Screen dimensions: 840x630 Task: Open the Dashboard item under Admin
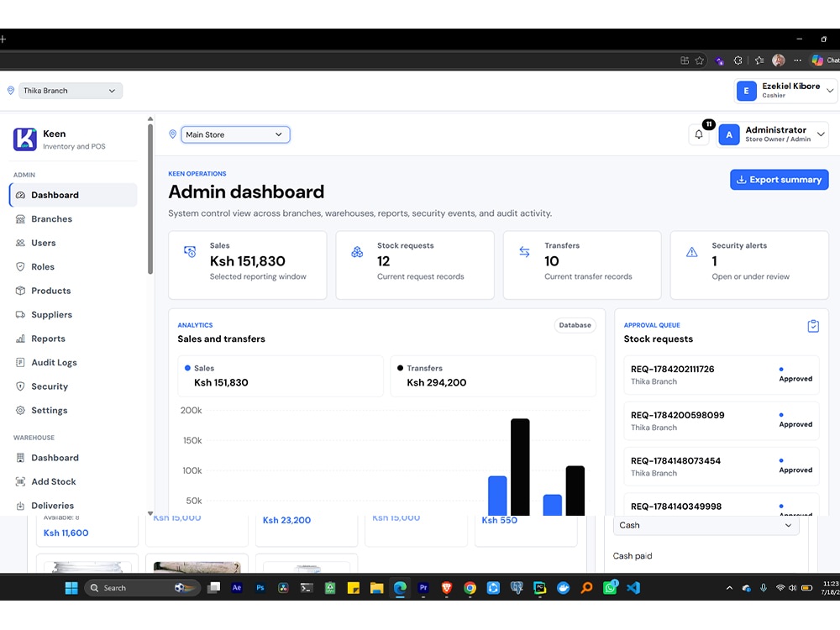click(73, 195)
